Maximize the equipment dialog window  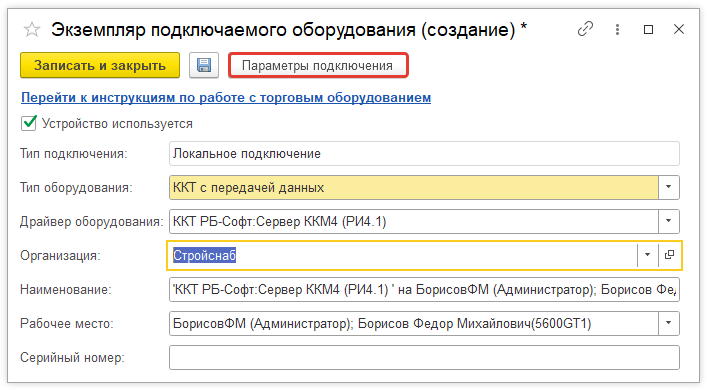click(x=648, y=30)
